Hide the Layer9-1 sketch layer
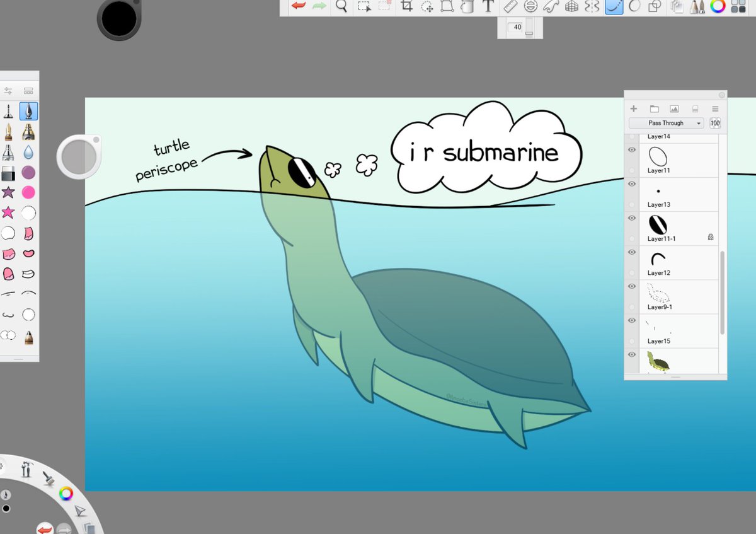This screenshot has width=756, height=534. tap(631, 286)
